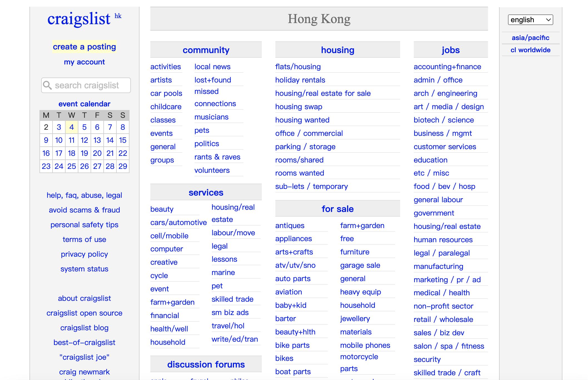The width and height of the screenshot is (588, 380).
Task: Open flats/housing listings
Action: pos(298,67)
